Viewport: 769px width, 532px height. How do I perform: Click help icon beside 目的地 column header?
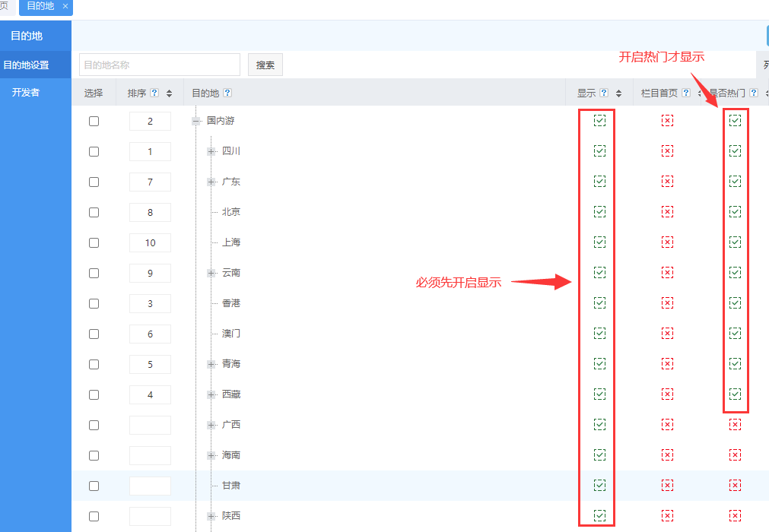coord(227,93)
